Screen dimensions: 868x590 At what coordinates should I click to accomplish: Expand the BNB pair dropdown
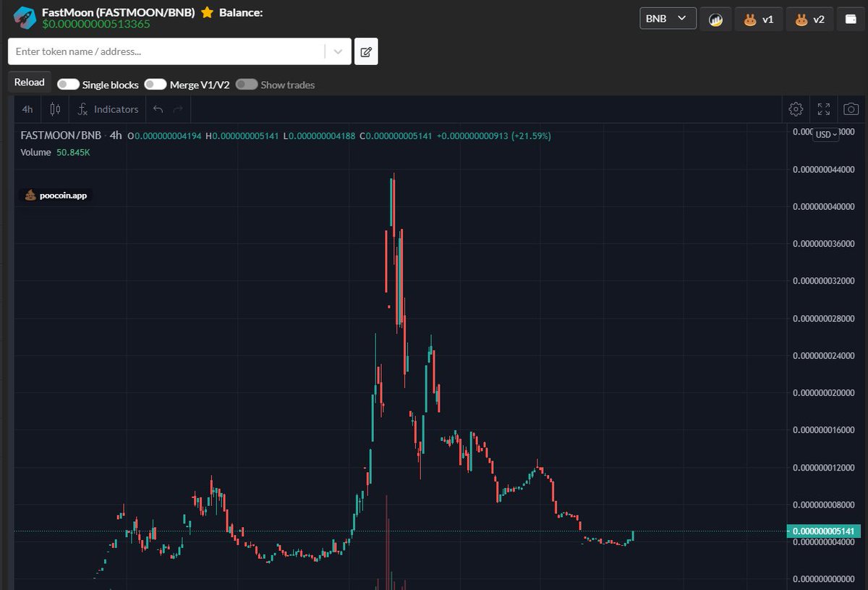[x=668, y=18]
